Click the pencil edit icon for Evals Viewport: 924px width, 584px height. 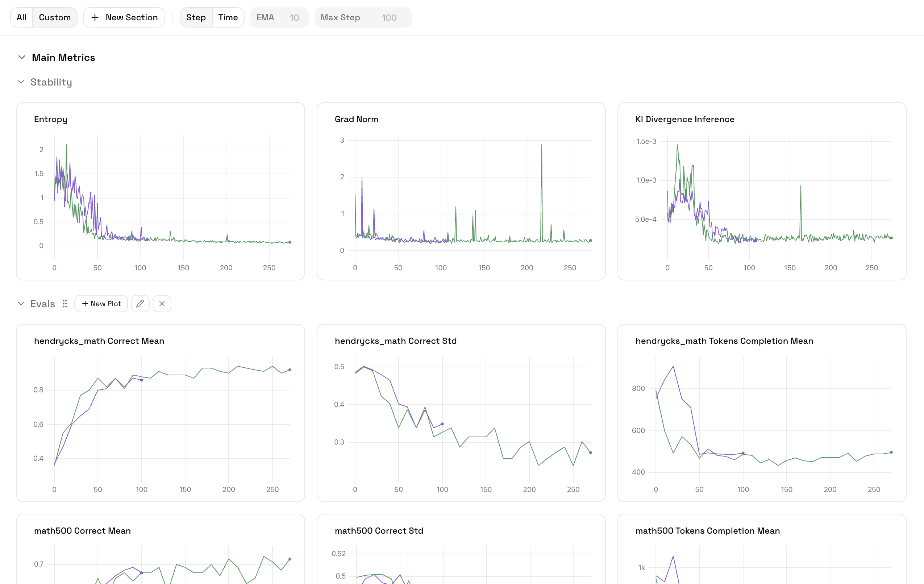pos(140,304)
